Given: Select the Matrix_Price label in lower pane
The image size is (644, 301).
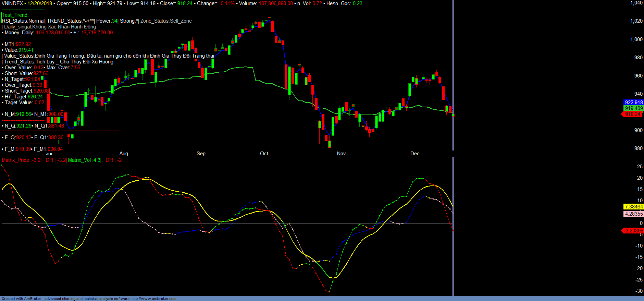Looking at the screenshot, I should 15,160.
